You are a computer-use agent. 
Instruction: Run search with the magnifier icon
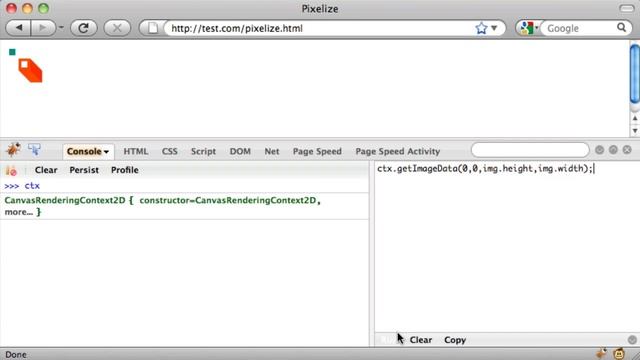[622, 28]
